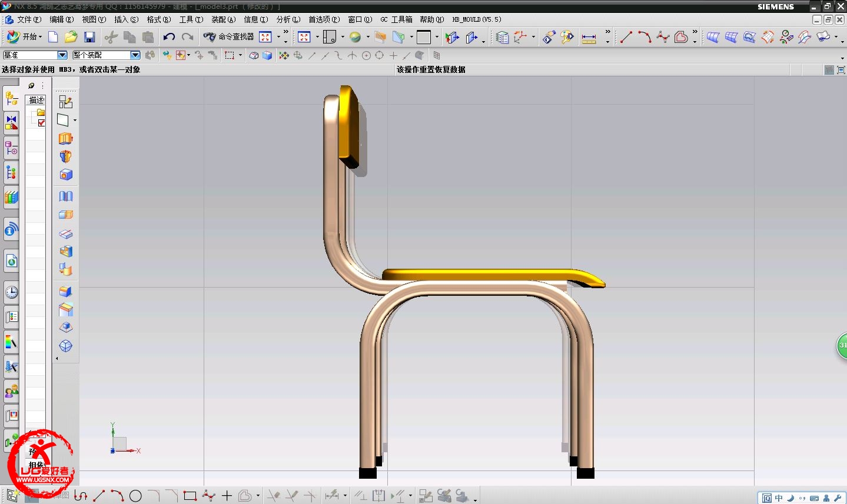The image size is (847, 504).
Task: Open the 装配(A) menu
Action: [x=223, y=19]
